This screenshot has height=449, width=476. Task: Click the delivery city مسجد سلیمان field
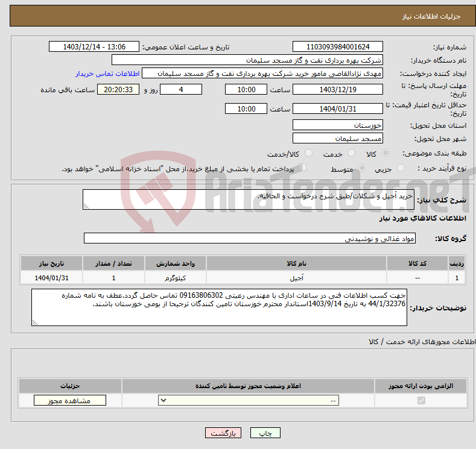338,138
